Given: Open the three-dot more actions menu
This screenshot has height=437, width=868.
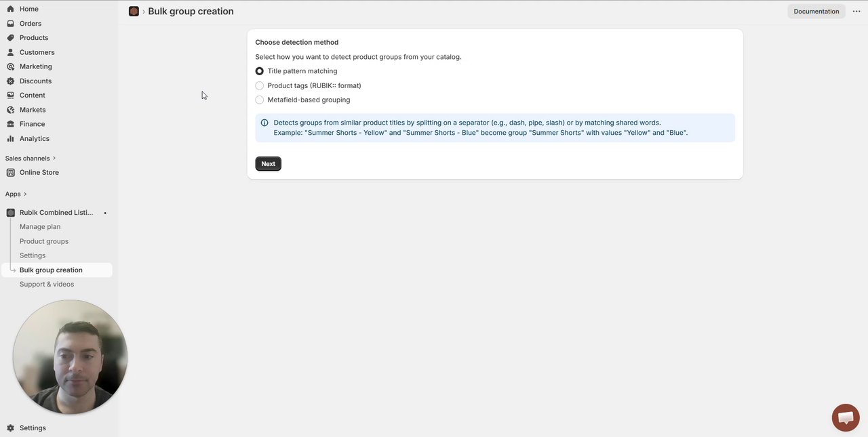Looking at the screenshot, I should click(856, 12).
